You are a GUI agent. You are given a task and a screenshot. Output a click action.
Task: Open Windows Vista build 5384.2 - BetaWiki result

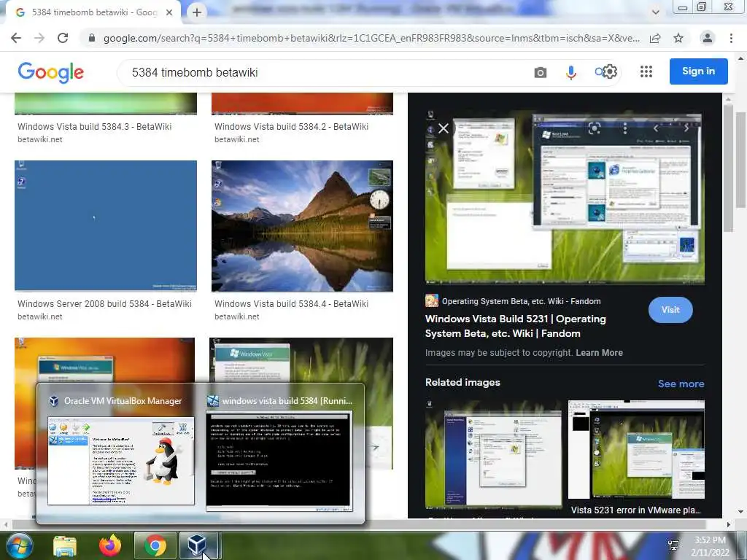(291, 127)
